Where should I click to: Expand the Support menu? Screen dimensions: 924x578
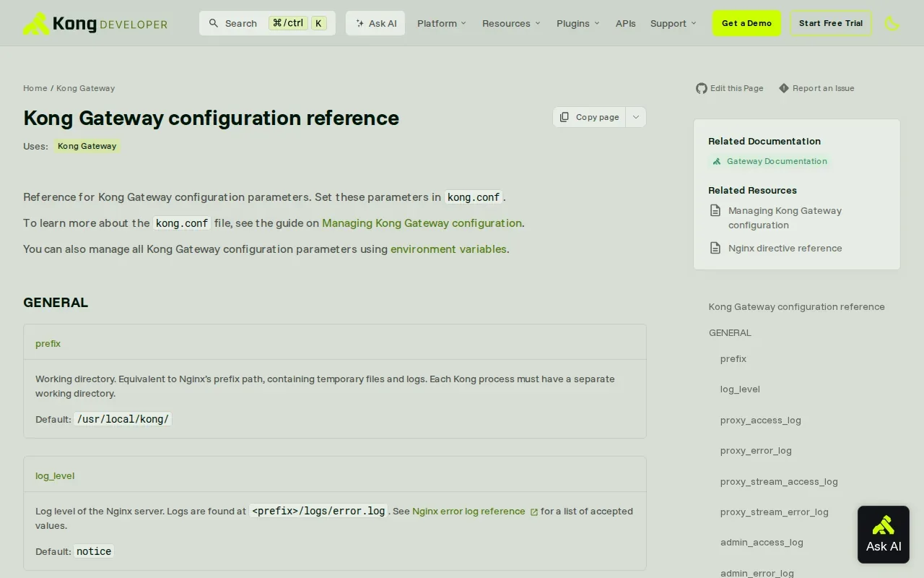click(674, 23)
